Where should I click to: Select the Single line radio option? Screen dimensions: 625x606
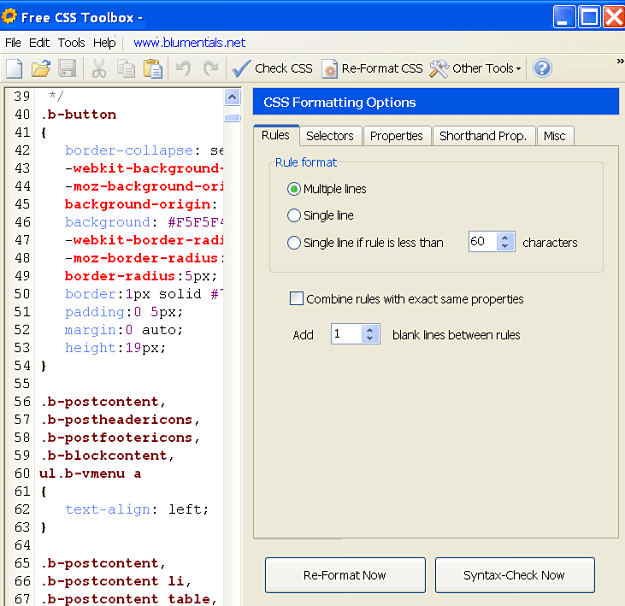click(320, 216)
